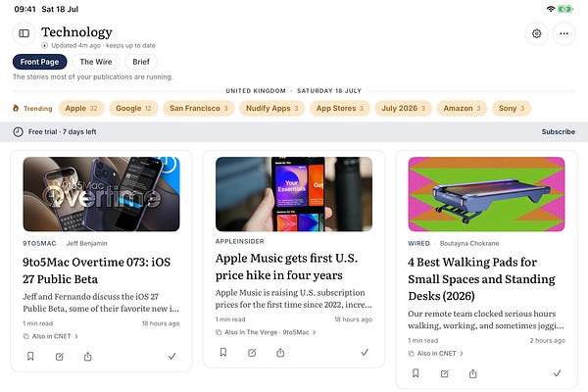
Task: Mark Apple Music article as read
Action: (365, 352)
